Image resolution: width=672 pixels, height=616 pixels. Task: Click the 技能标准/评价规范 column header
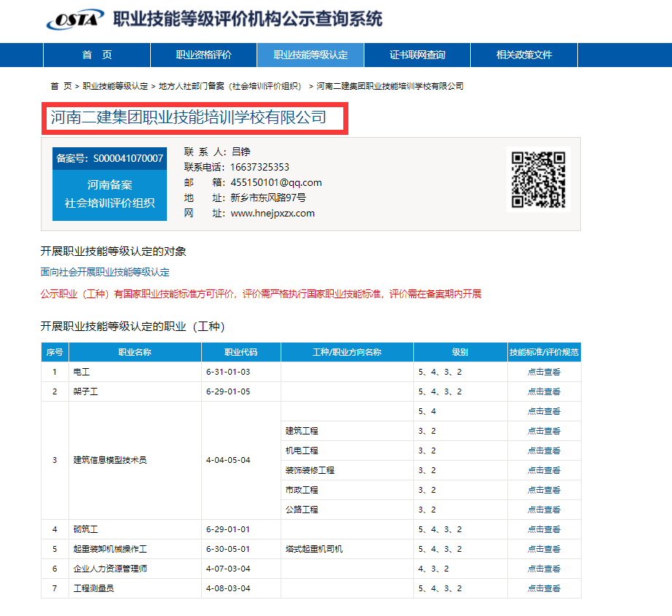pyautogui.click(x=544, y=352)
